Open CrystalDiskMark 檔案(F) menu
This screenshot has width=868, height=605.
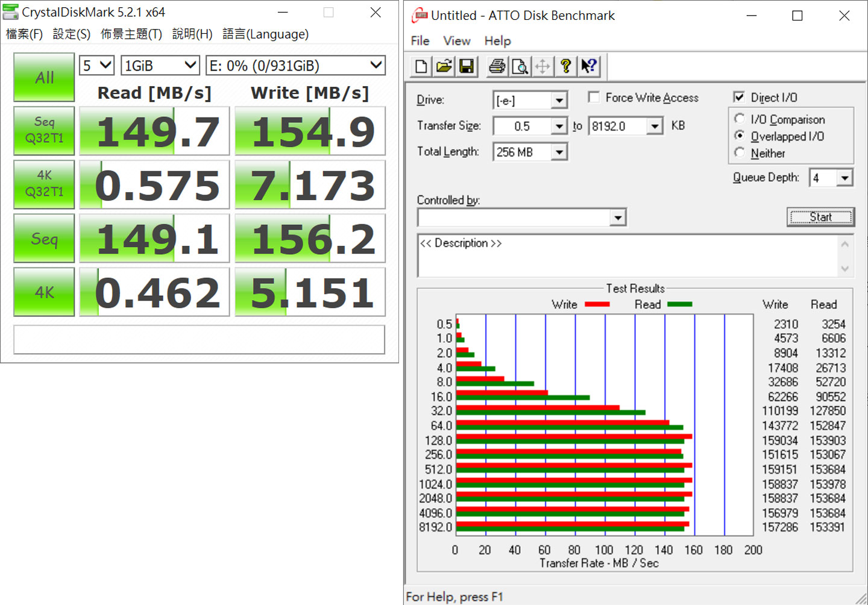pyautogui.click(x=25, y=34)
